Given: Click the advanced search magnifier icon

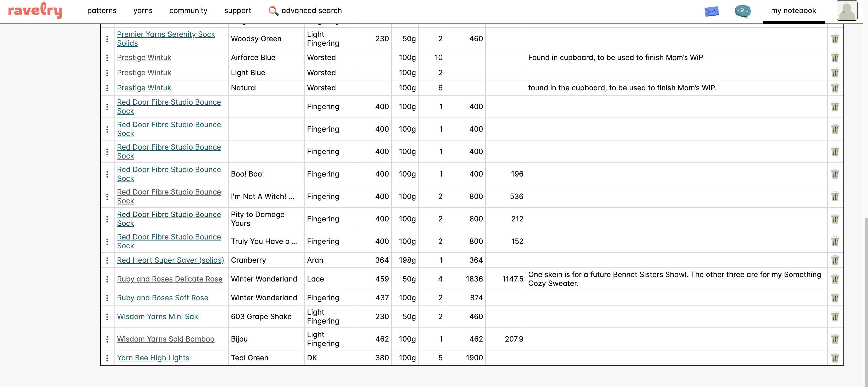Looking at the screenshot, I should point(273,11).
